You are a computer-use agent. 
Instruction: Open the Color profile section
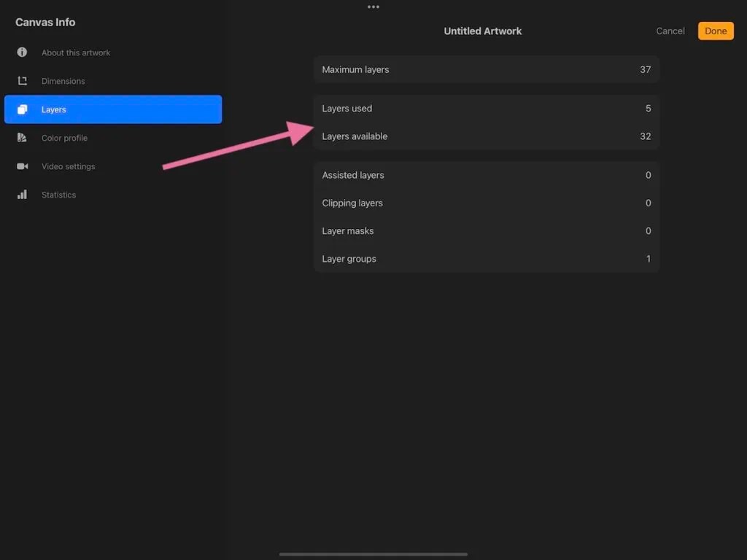pyautogui.click(x=65, y=138)
